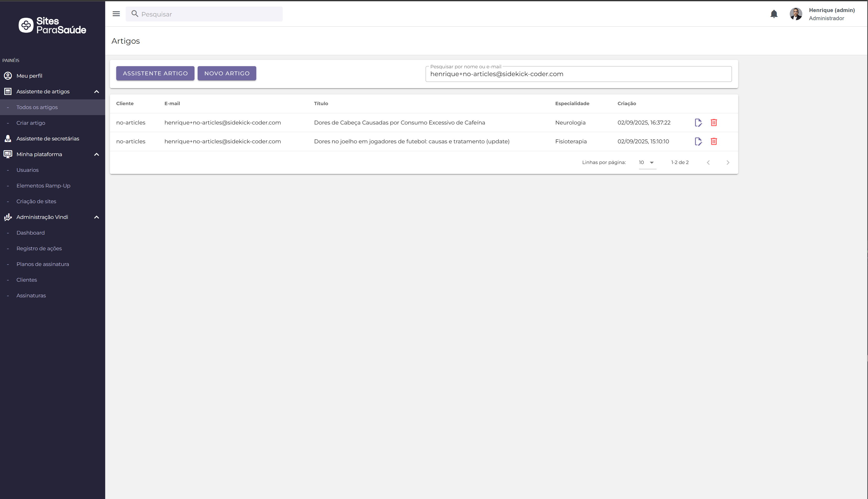Click the Administração Vindi chart icon
868x499 pixels.
click(x=8, y=217)
